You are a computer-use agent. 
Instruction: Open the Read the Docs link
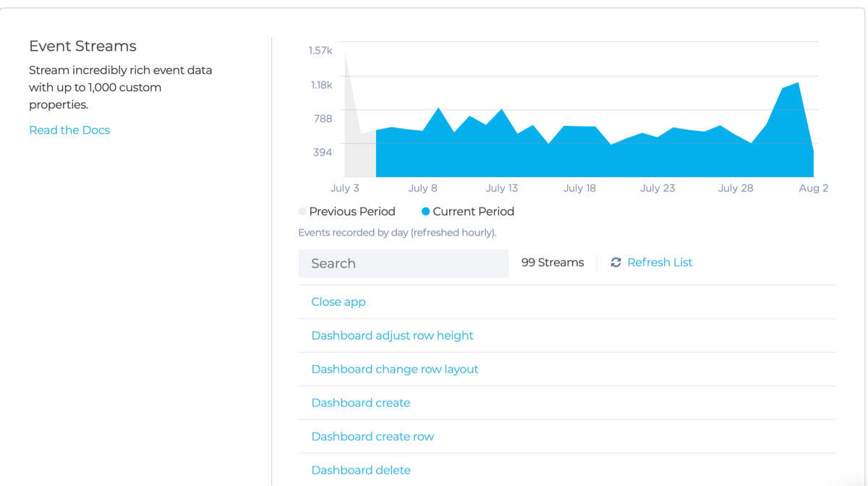coord(69,130)
